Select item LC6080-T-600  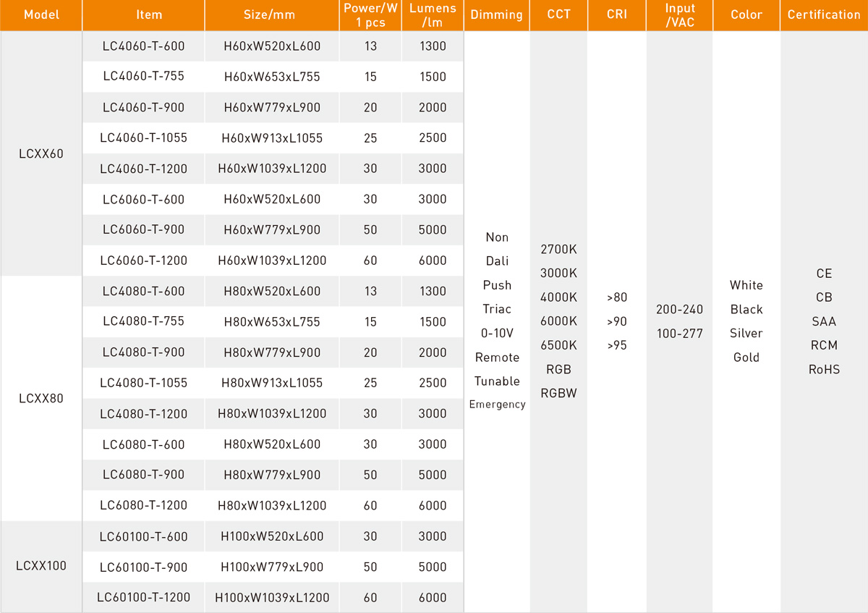(144, 444)
